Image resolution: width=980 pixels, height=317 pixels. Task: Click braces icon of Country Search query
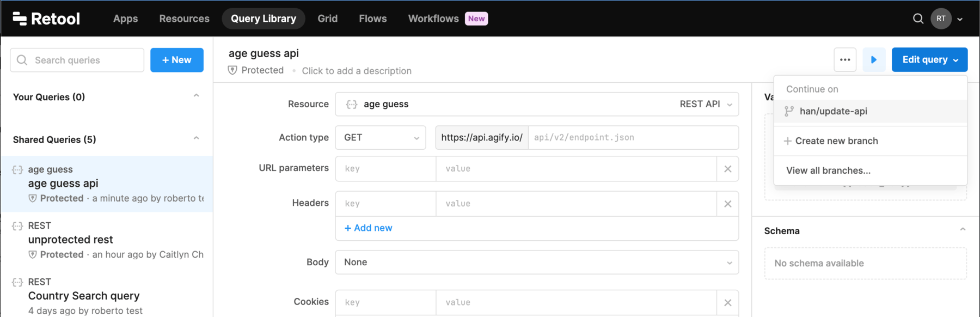pos(17,282)
